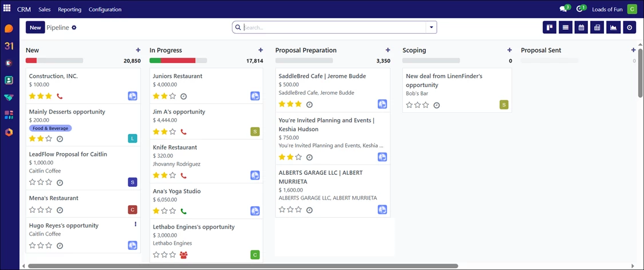Quick add opportunity in Scoping column
Image resolution: width=644 pixels, height=270 pixels.
point(509,50)
